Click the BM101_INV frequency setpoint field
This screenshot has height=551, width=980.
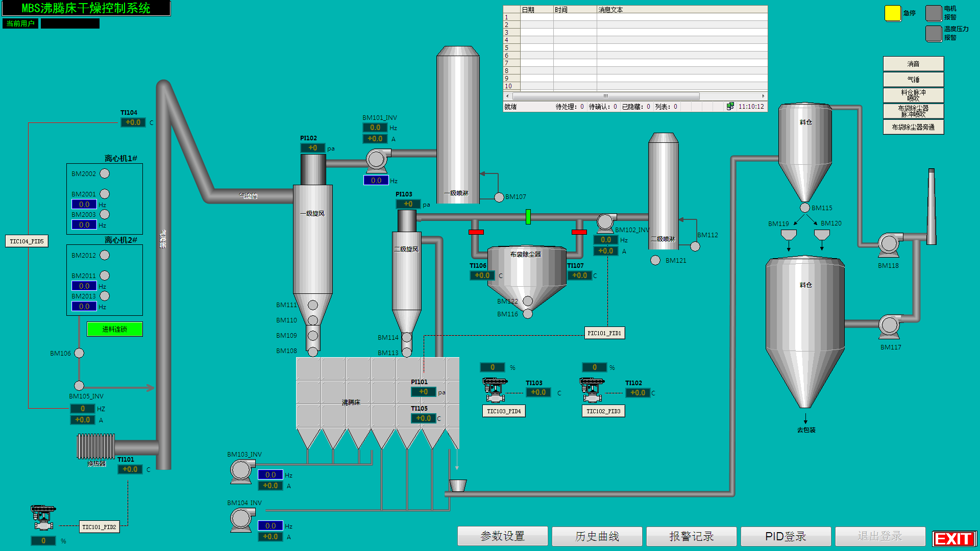pyautogui.click(x=376, y=180)
